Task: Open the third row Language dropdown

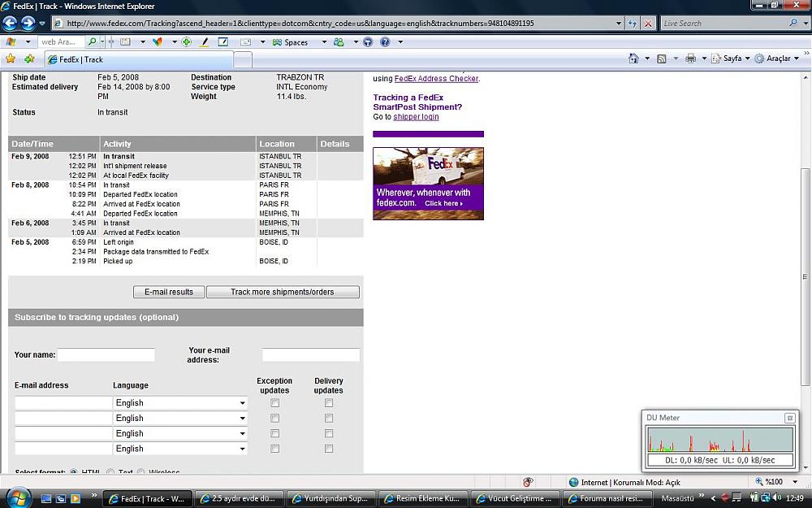Action: coord(179,433)
